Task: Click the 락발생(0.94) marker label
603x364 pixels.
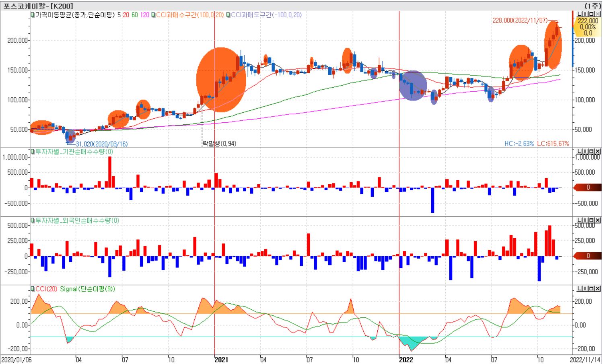Action: coord(219,143)
